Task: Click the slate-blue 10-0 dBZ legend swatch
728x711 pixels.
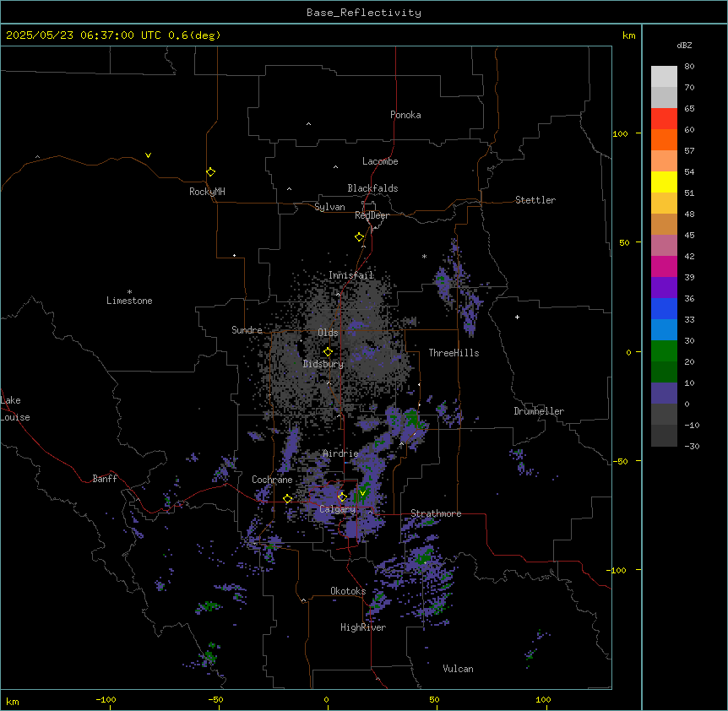Action: pyautogui.click(x=664, y=393)
